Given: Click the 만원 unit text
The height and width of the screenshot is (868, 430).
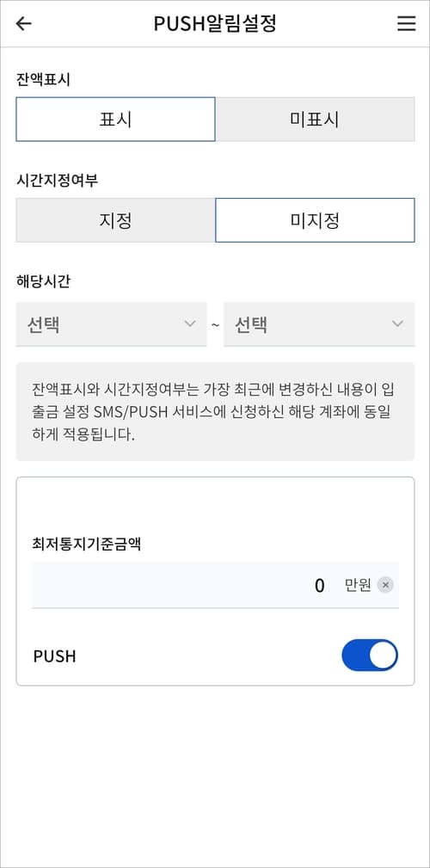Looking at the screenshot, I should 358,585.
